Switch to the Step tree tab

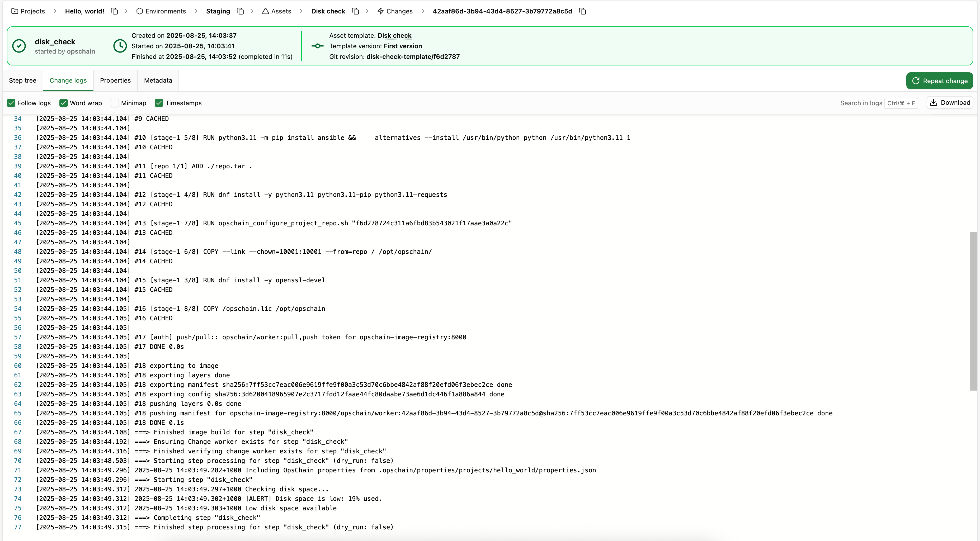[22, 80]
